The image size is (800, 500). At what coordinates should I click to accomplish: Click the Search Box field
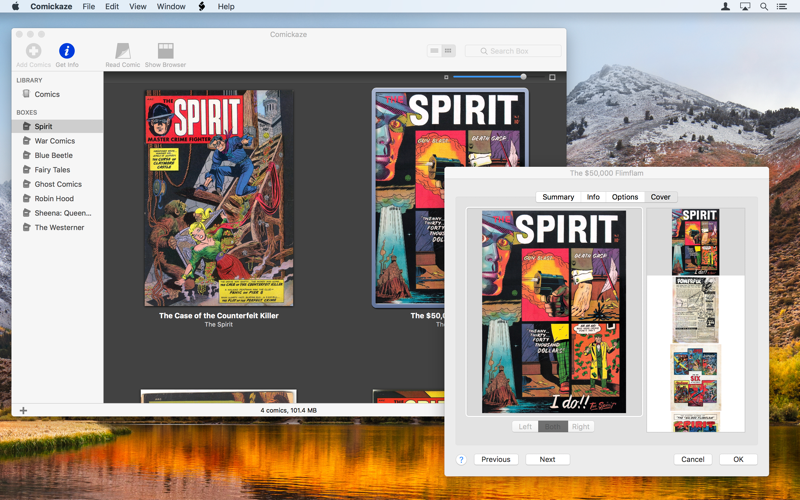click(x=513, y=51)
